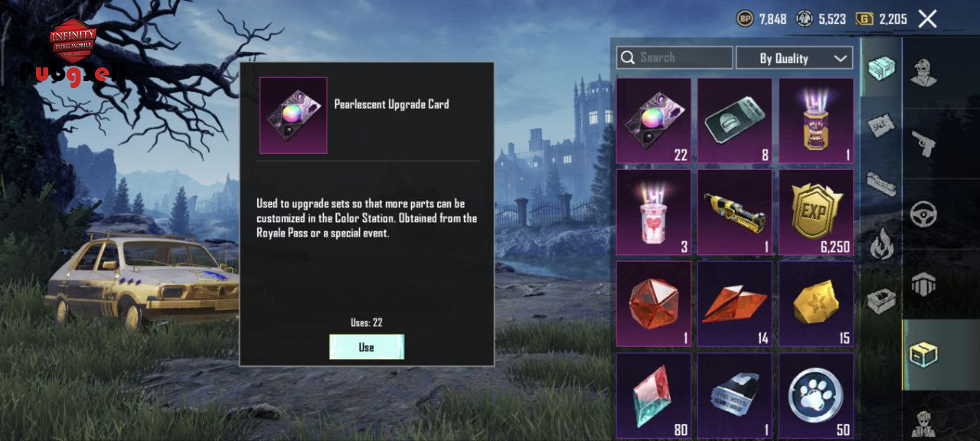Select the EXP card showing 6,250
Screen dimensions: 980x441
(816, 212)
